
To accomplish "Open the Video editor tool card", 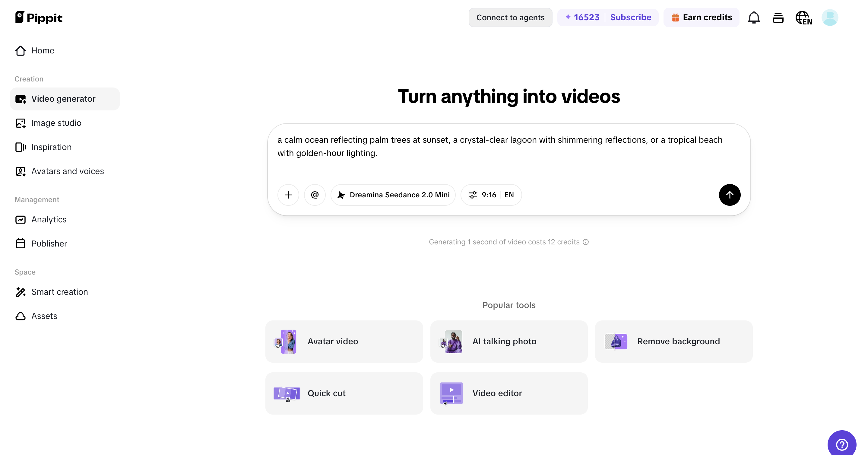I will [509, 393].
